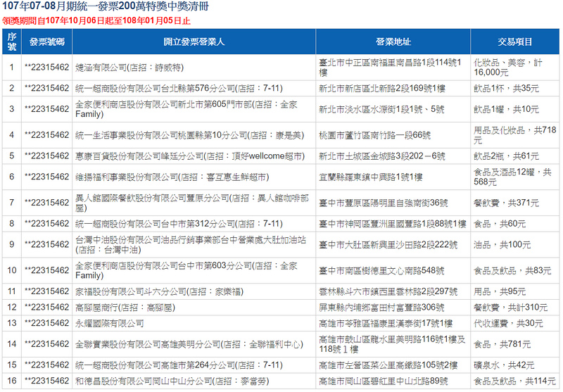Click 台灣中油 大肚加油站 cell
This screenshot has width=563, height=392.
[x=194, y=244]
